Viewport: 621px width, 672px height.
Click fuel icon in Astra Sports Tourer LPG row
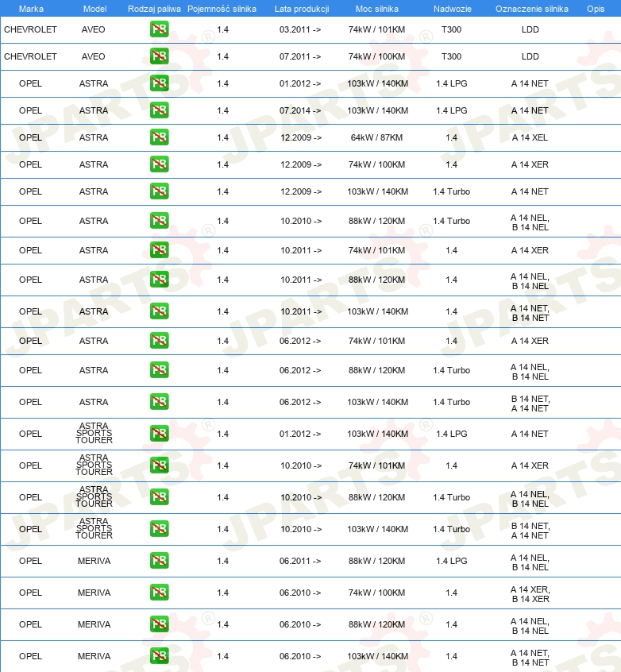[159, 434]
